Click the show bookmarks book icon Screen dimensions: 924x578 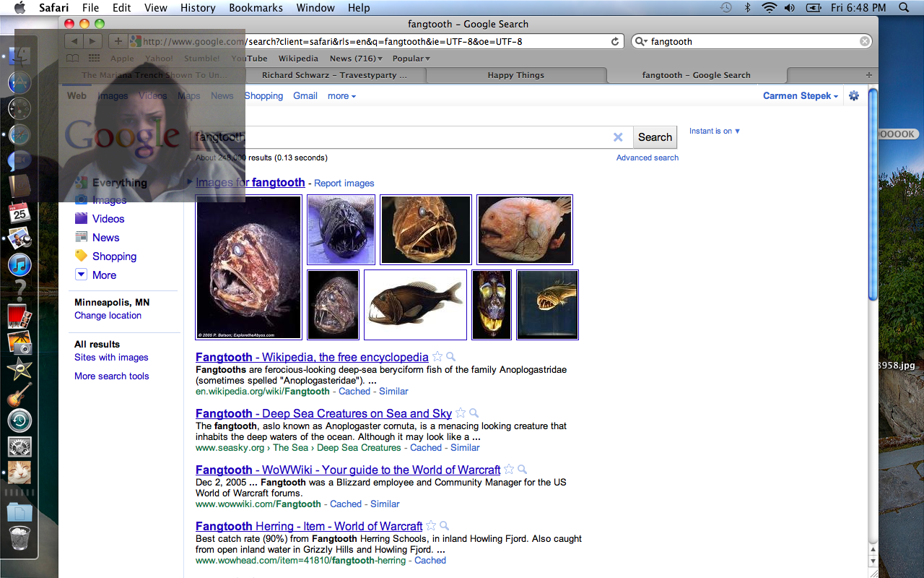(73, 59)
